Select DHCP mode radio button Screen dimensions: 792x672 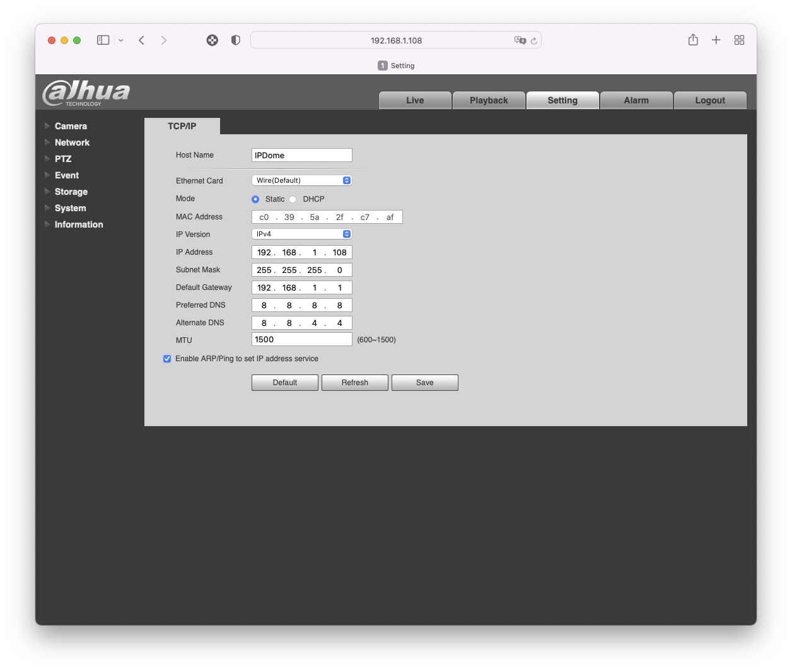point(293,199)
